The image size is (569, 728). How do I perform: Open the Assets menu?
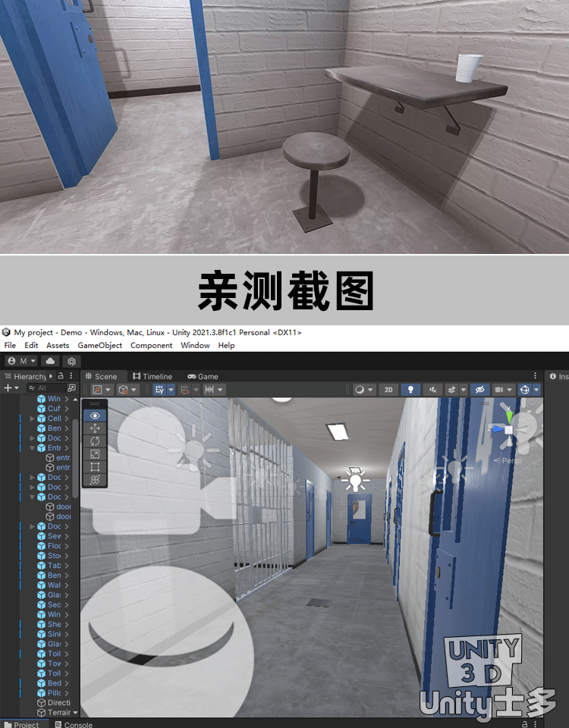[58, 345]
